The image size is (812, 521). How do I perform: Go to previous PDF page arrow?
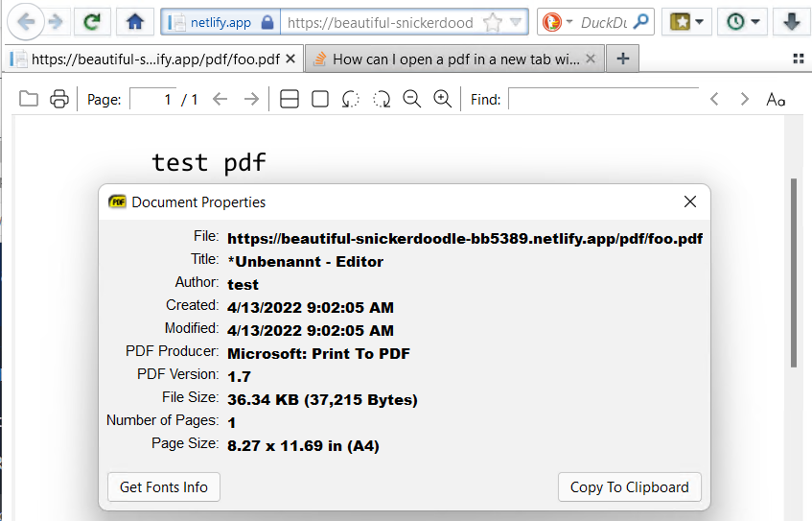click(220, 99)
